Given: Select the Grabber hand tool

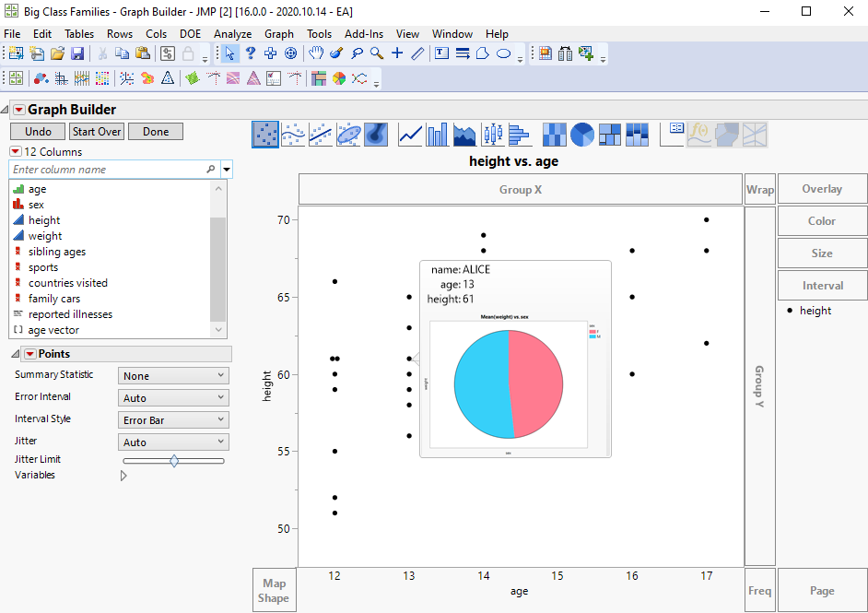Looking at the screenshot, I should pyautogui.click(x=315, y=53).
